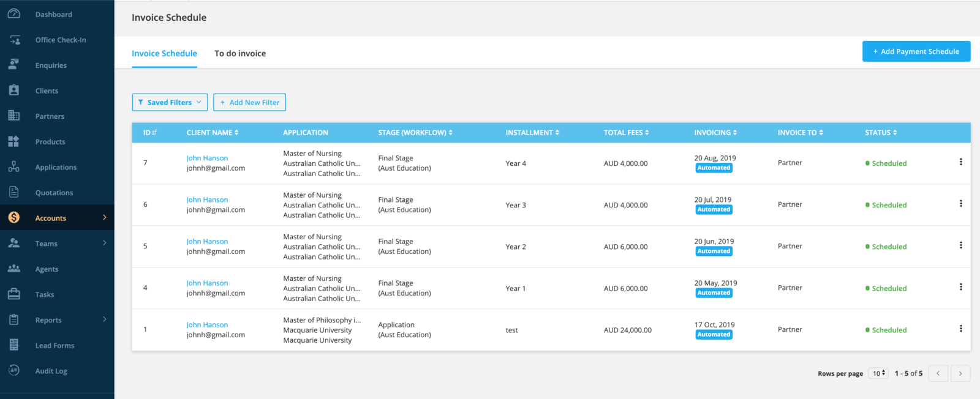Open row actions for Year 3 installment

point(960,204)
